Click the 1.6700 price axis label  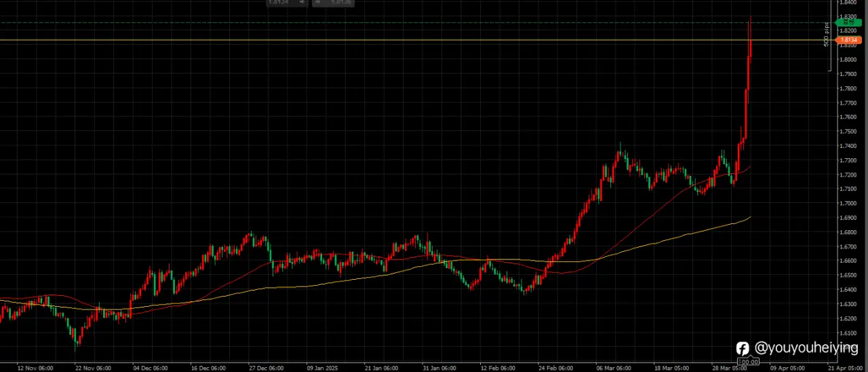pyautogui.click(x=848, y=246)
